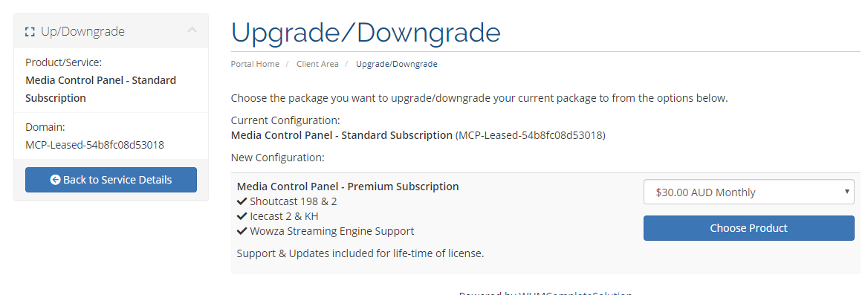The image size is (868, 295).
Task: Open the Portal Home breadcrumb link
Action: pyautogui.click(x=255, y=64)
